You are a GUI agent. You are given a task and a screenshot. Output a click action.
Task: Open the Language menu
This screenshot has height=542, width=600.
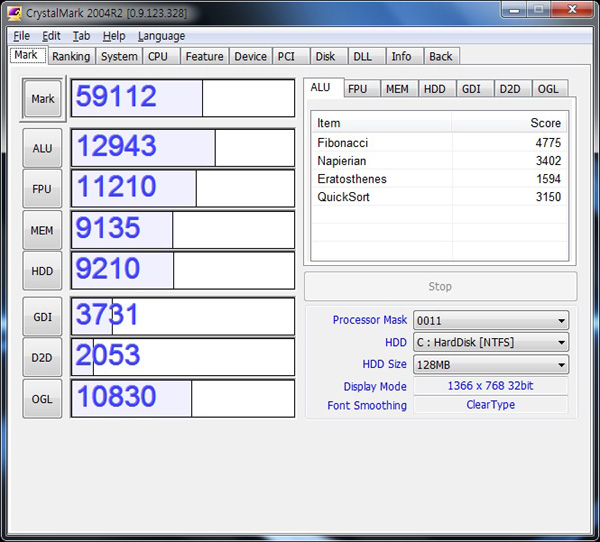[x=161, y=36]
